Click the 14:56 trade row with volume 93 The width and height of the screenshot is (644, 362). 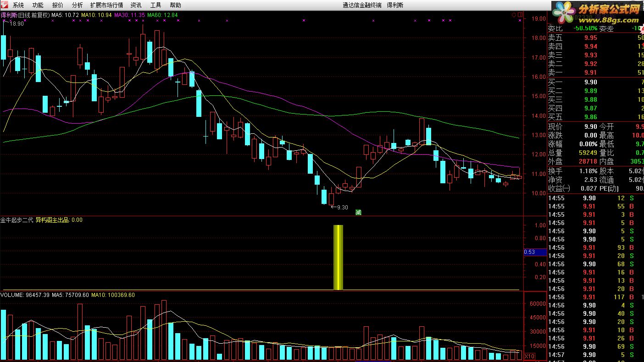click(x=596, y=247)
